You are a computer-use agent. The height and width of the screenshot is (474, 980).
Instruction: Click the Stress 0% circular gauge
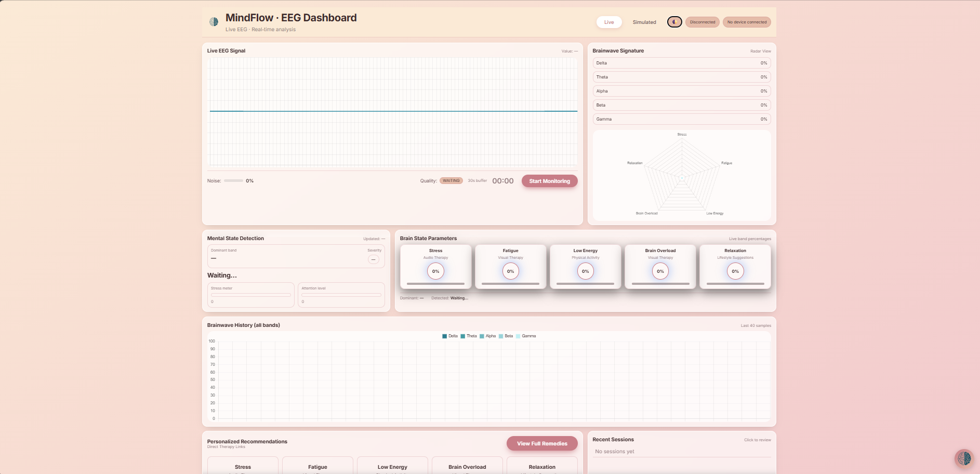click(435, 271)
